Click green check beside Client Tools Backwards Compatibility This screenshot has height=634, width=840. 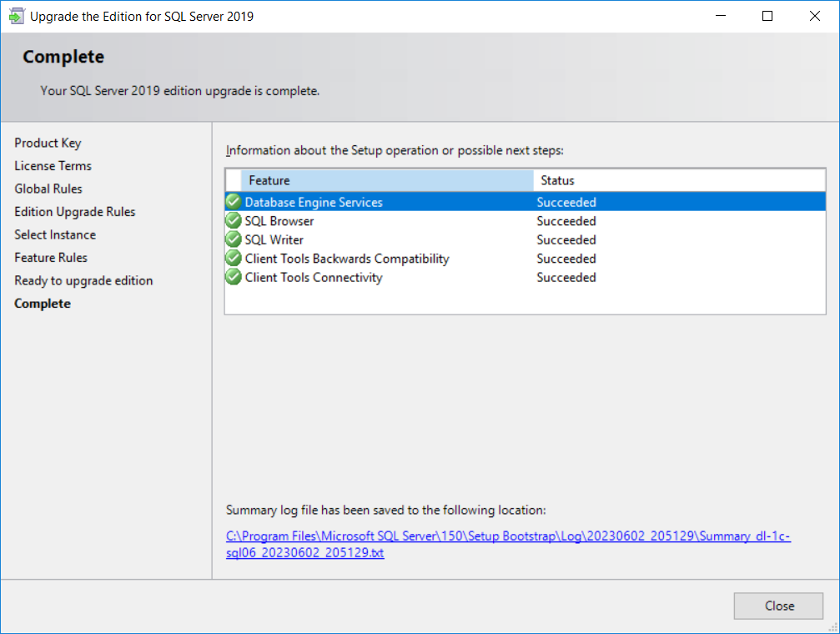(233, 259)
